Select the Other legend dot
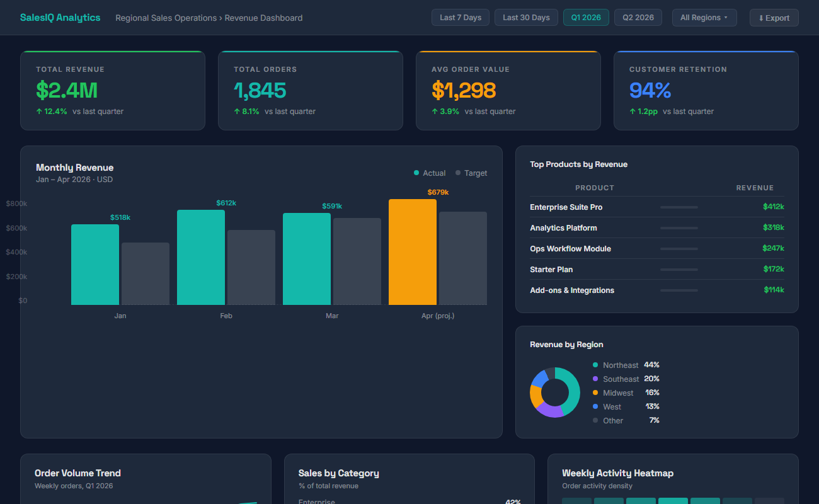Image resolution: width=819 pixels, height=504 pixels. click(x=595, y=420)
